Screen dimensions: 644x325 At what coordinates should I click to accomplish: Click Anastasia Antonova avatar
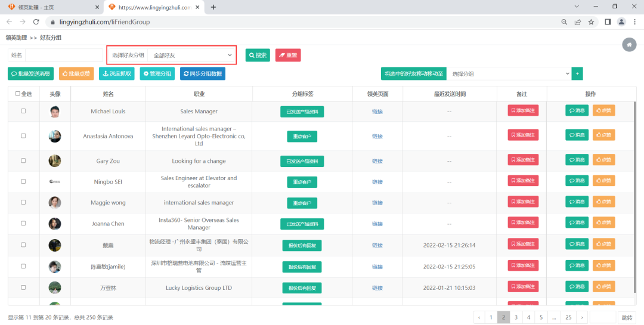tap(55, 137)
